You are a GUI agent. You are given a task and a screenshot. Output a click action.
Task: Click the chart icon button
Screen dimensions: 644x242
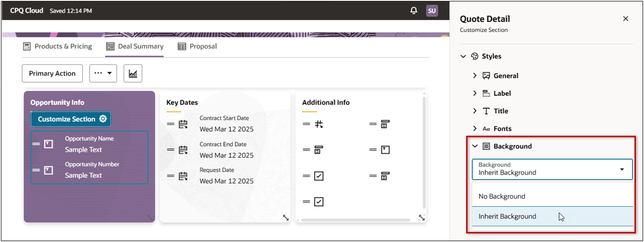133,74
